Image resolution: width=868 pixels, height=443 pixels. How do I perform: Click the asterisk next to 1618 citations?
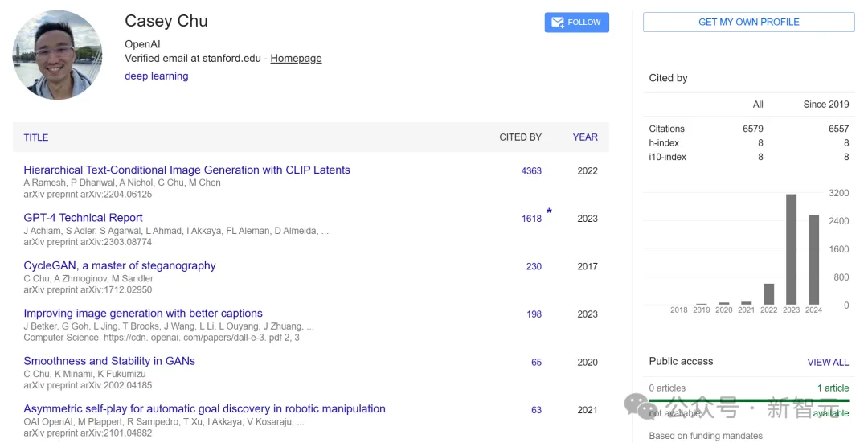tap(549, 211)
